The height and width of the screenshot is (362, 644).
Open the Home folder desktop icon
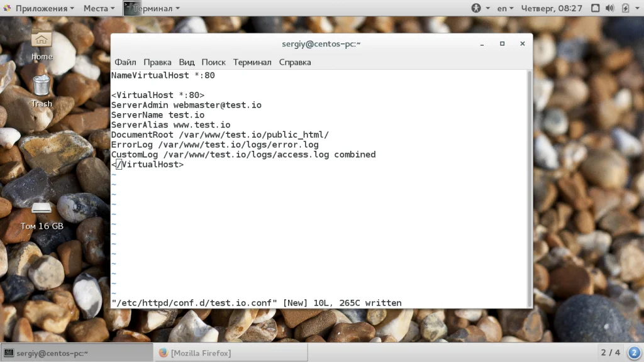(42, 44)
